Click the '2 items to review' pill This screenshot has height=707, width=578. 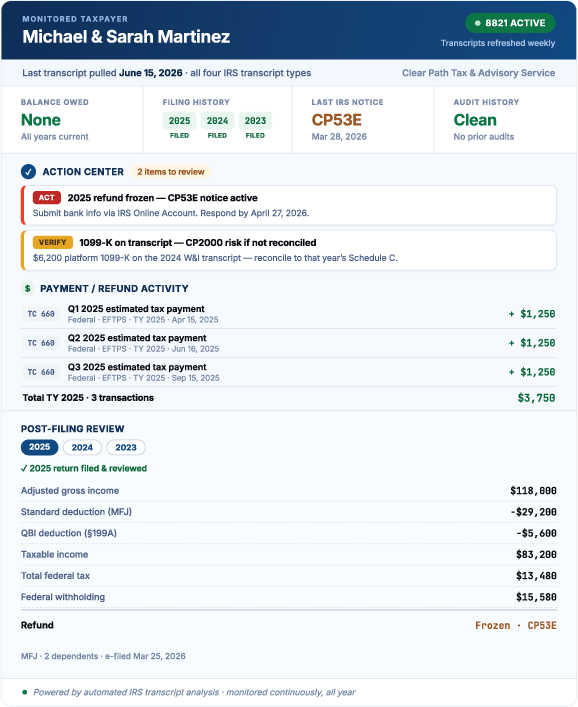171,172
